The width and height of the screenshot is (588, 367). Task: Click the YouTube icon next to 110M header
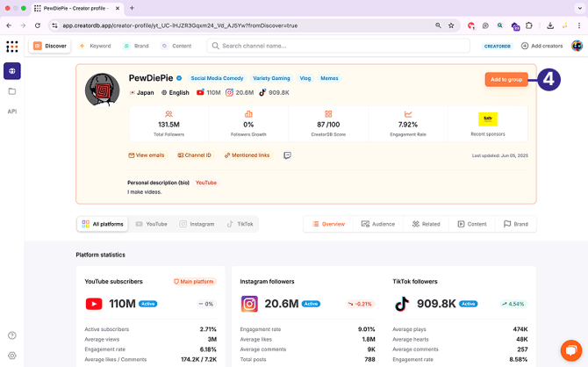pyautogui.click(x=200, y=92)
